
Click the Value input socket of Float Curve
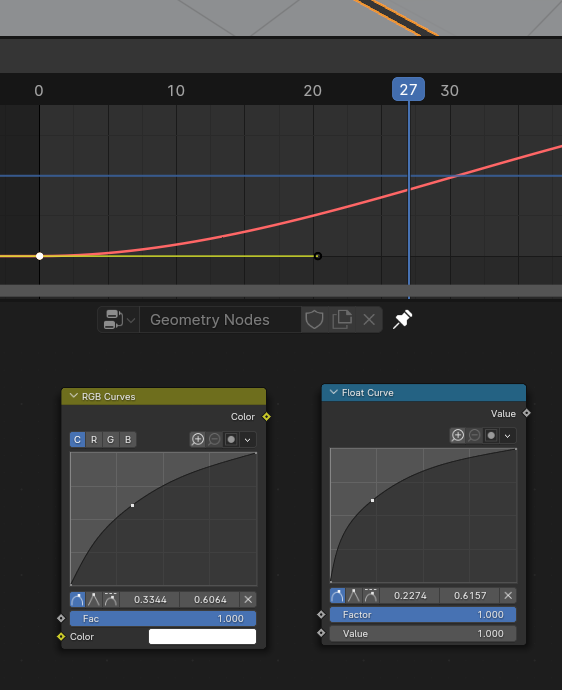(321, 633)
